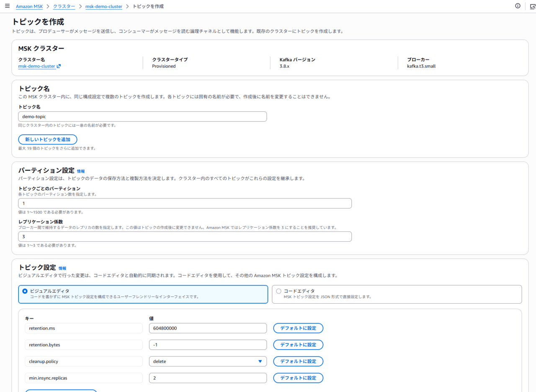The width and height of the screenshot is (536, 392).
Task: Open the cleanup.policy value dropdown
Action: [x=208, y=361]
